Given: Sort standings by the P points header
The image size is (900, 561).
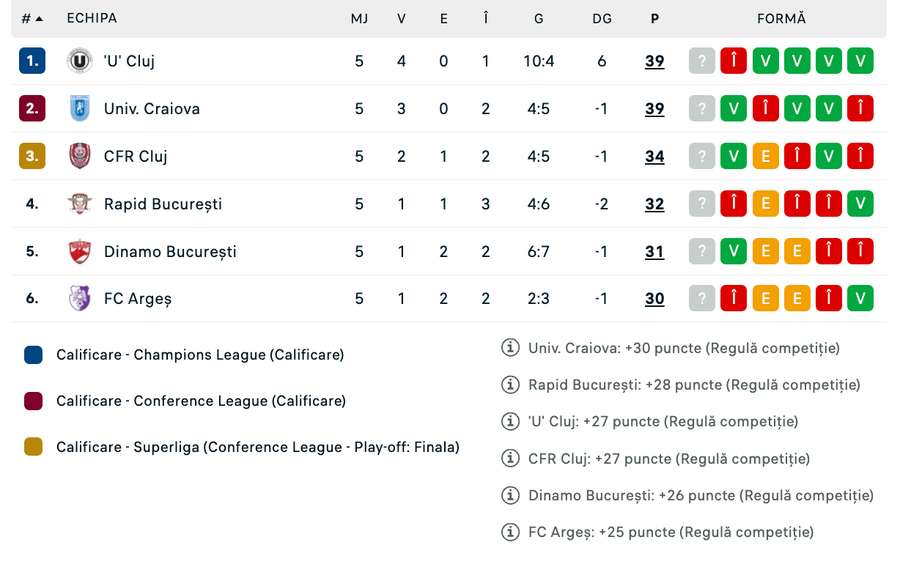Looking at the screenshot, I should 654,19.
